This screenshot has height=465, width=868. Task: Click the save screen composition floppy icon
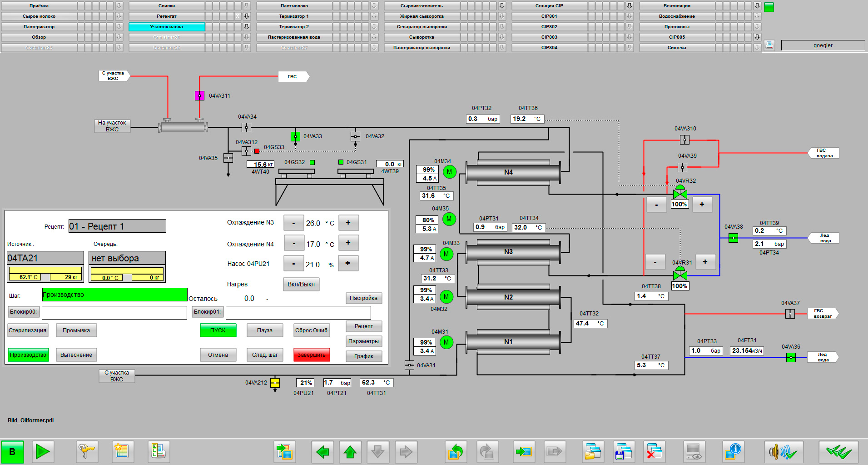[x=624, y=452]
